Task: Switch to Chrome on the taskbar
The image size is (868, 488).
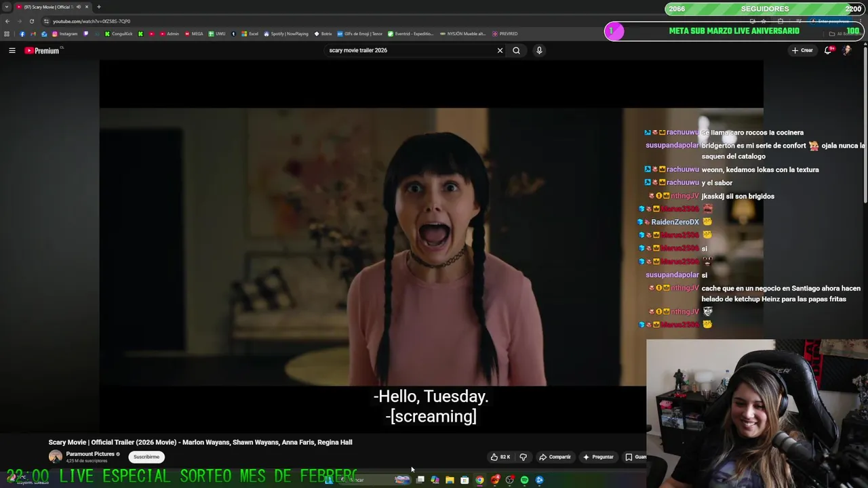Action: [479, 480]
